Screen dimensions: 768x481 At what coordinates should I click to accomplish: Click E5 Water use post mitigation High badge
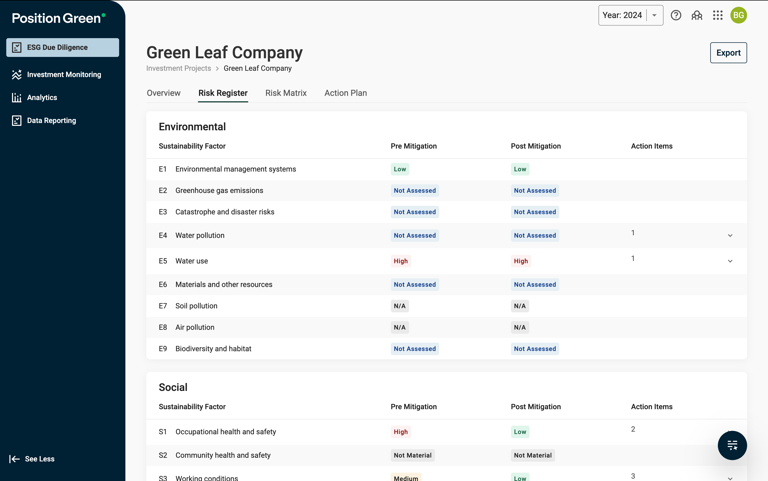521,261
